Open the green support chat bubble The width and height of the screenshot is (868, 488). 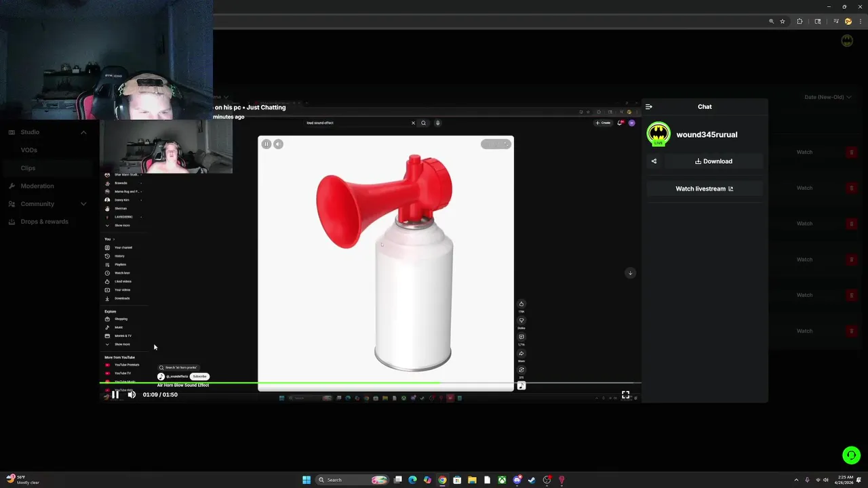coord(851,455)
